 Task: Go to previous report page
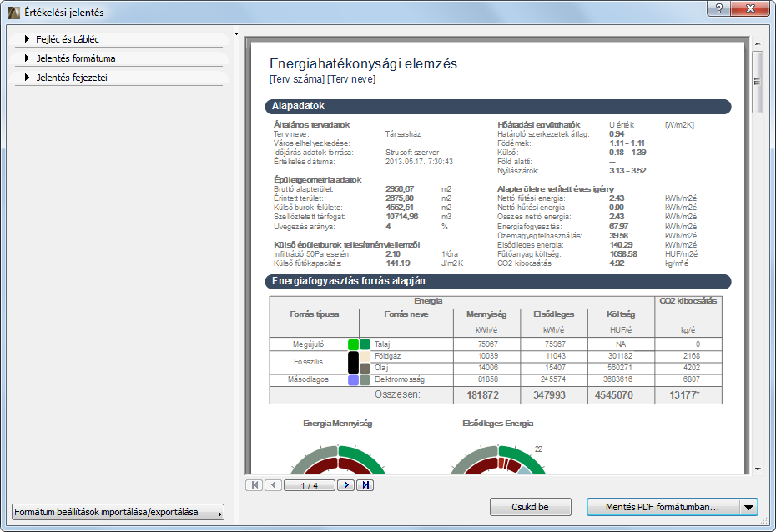coord(273,485)
